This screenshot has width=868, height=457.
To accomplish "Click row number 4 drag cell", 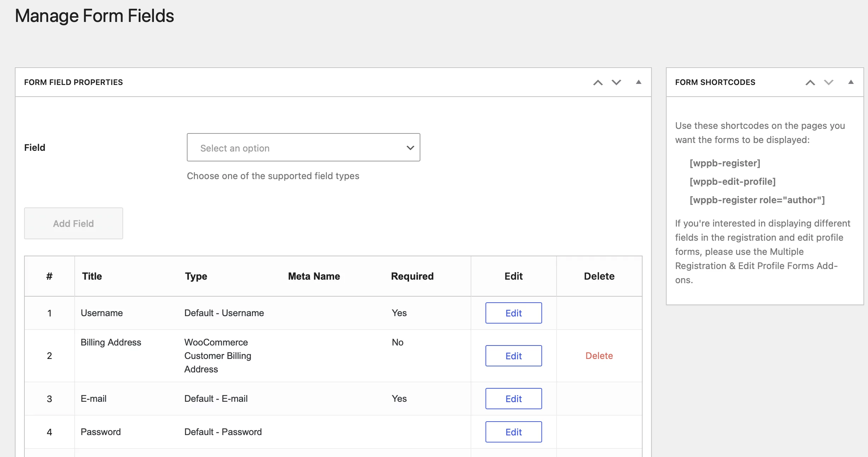I will (50, 432).
